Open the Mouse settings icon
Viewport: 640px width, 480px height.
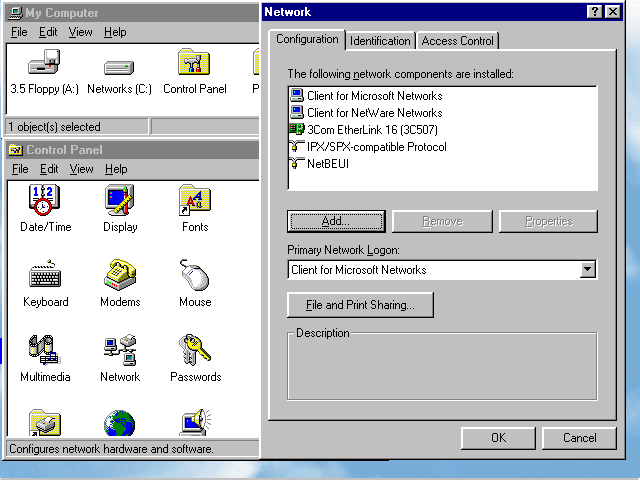click(x=195, y=275)
